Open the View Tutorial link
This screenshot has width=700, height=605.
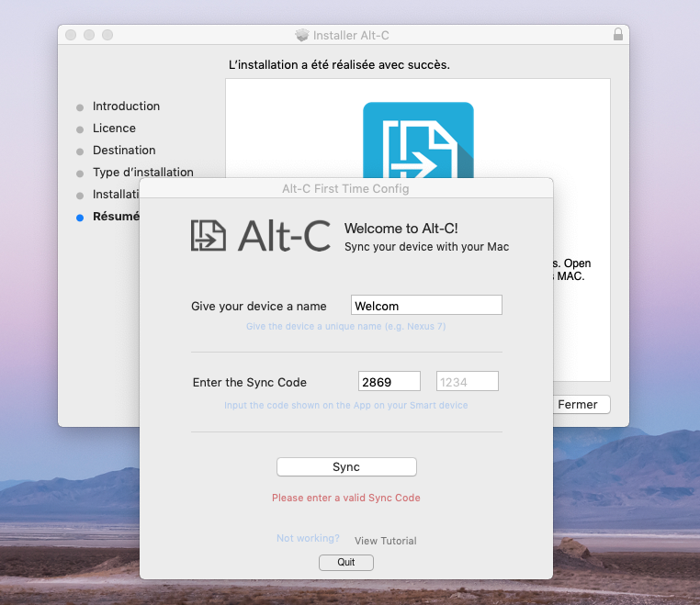[x=385, y=541]
